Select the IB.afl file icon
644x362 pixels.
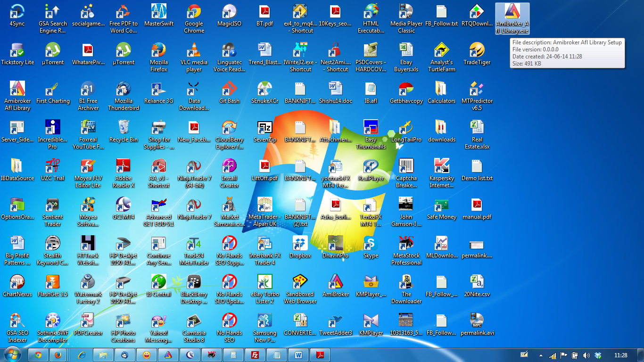[x=371, y=92]
